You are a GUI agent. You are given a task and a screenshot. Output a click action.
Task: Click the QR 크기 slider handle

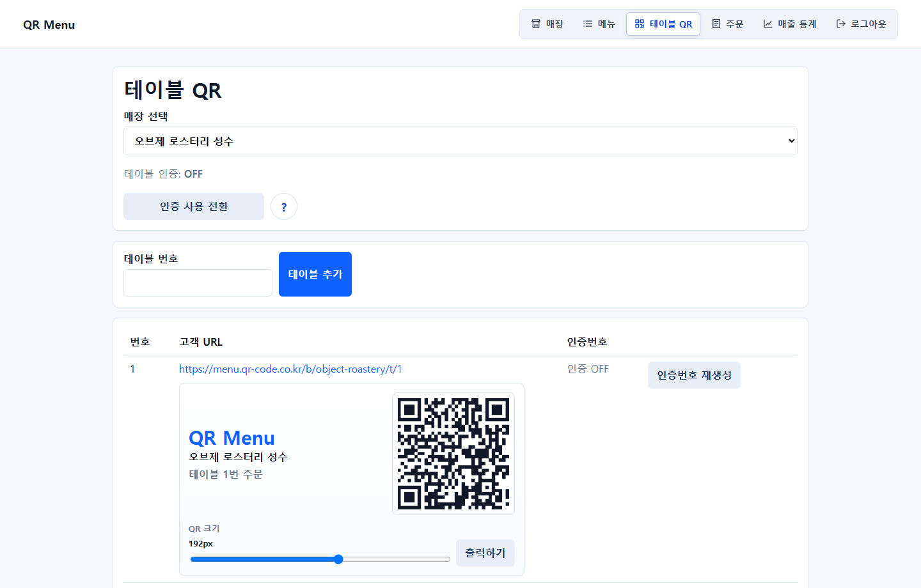coord(338,559)
